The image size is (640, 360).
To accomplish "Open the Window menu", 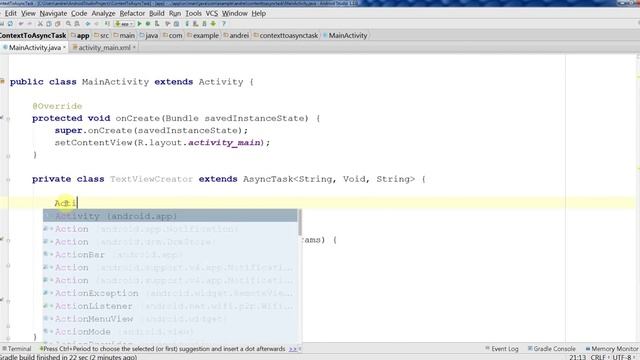I will (x=234, y=13).
